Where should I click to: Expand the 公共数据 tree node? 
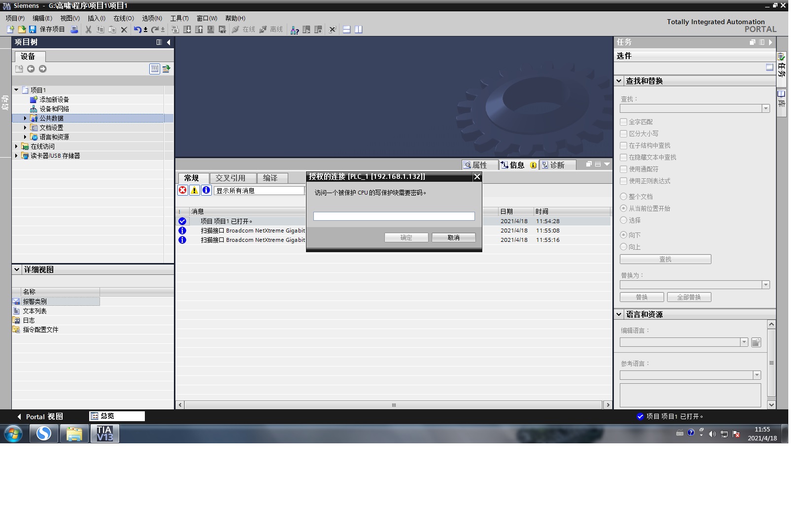point(25,118)
